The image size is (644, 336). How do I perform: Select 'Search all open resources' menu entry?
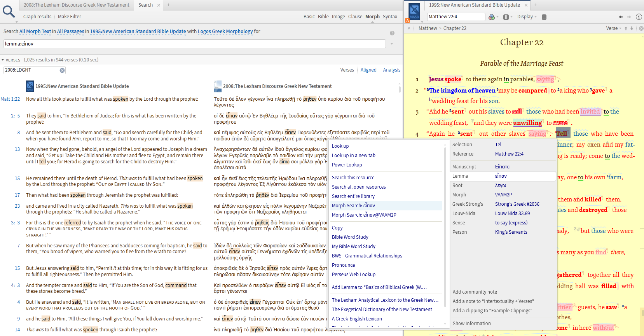point(359,187)
